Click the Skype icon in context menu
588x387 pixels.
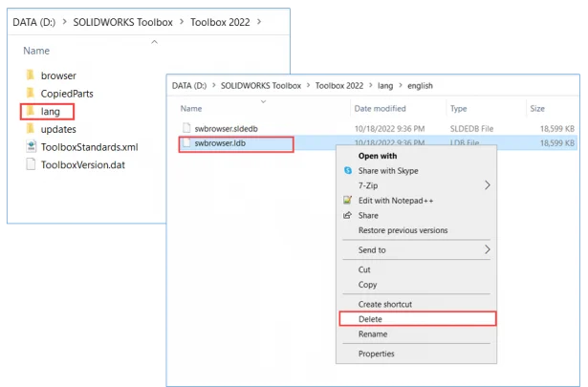click(x=348, y=170)
